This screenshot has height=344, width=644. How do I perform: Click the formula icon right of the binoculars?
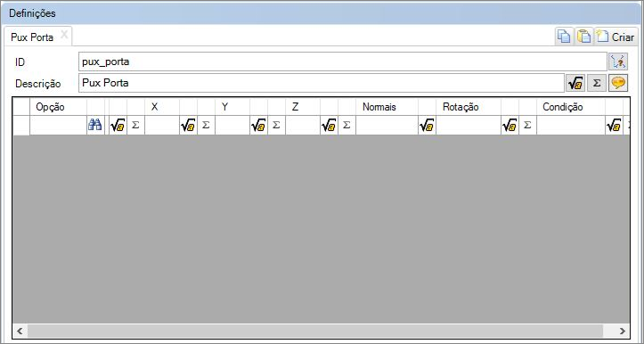click(118, 126)
